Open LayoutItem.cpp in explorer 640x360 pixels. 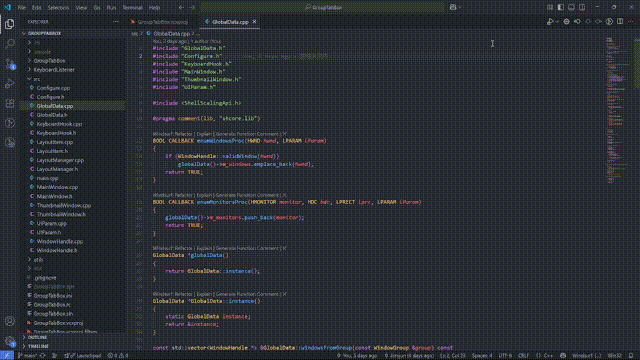coord(54,142)
